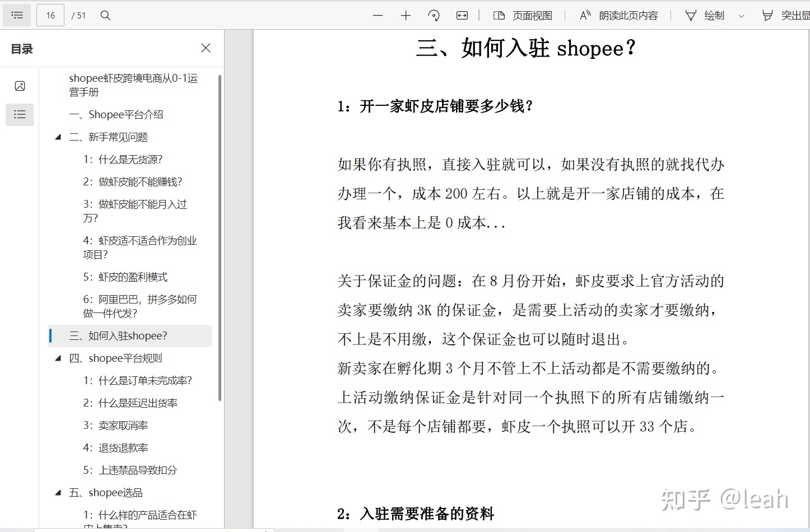Screen dimensions: 810x532
Task: Select 三、如何入驻shopee? outline entry
Action: coord(130,336)
